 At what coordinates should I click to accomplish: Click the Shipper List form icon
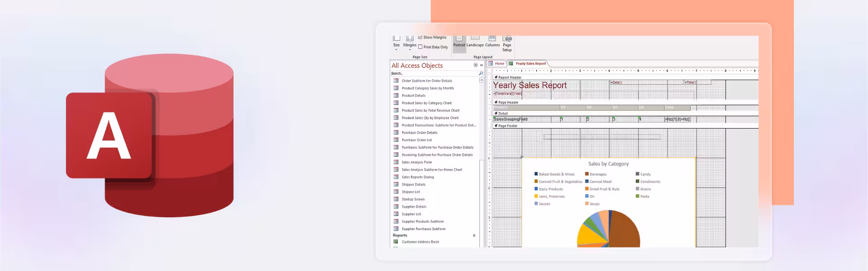pyautogui.click(x=396, y=192)
